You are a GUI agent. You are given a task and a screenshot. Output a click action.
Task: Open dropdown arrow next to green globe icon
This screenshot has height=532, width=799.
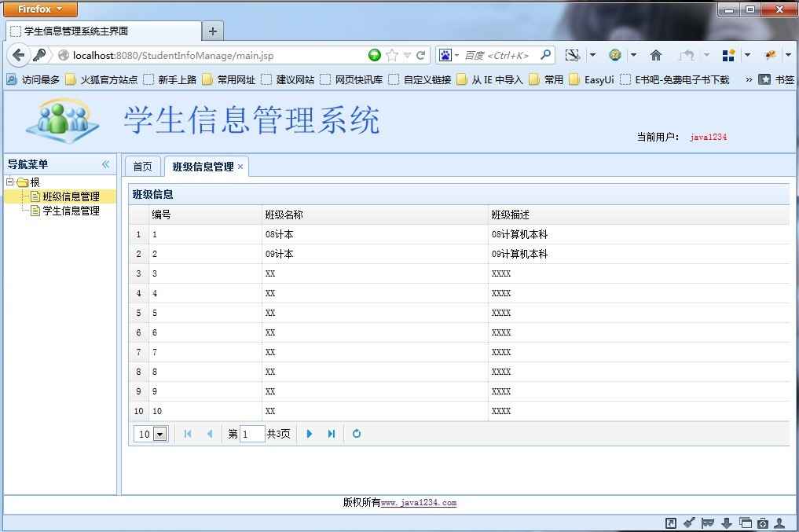point(633,54)
